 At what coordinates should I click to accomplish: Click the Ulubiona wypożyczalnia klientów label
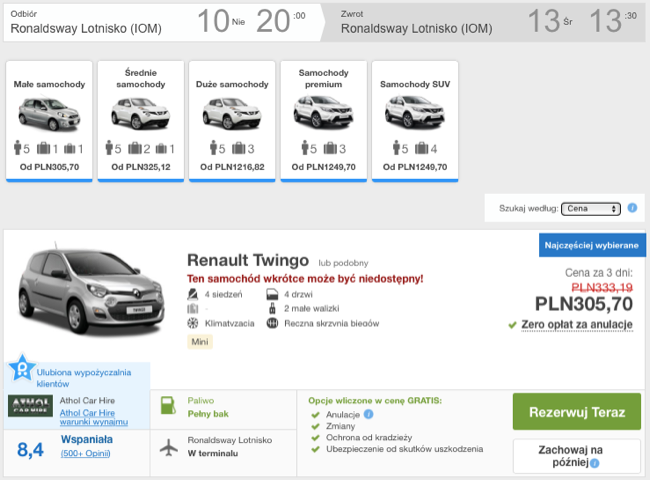click(84, 378)
